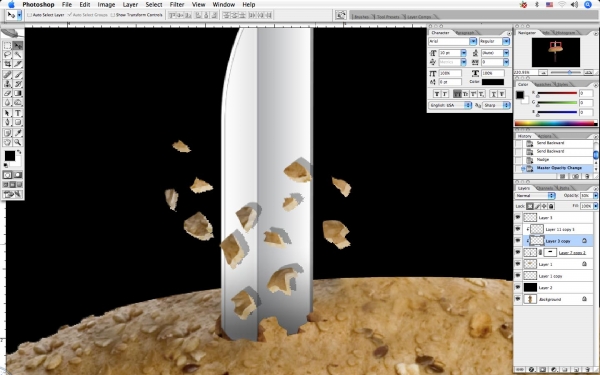The height and width of the screenshot is (375, 600).
Task: Switch to the Actions tab
Action: (x=545, y=136)
